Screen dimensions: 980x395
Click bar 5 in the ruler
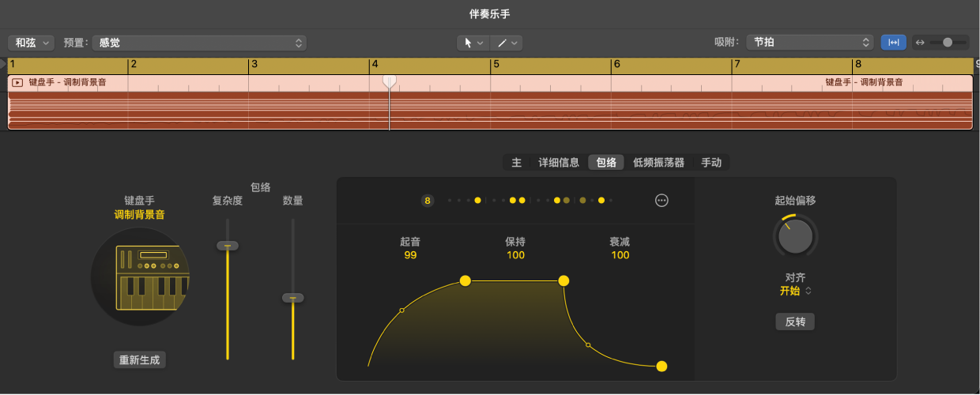496,65
